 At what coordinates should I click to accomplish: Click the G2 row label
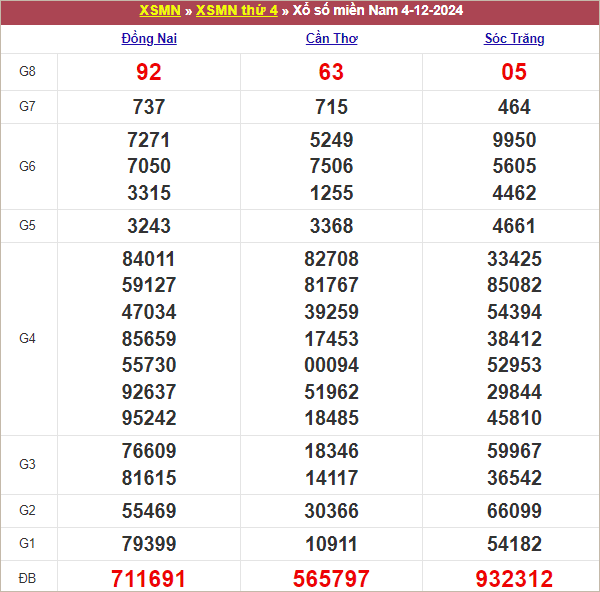click(x=28, y=510)
